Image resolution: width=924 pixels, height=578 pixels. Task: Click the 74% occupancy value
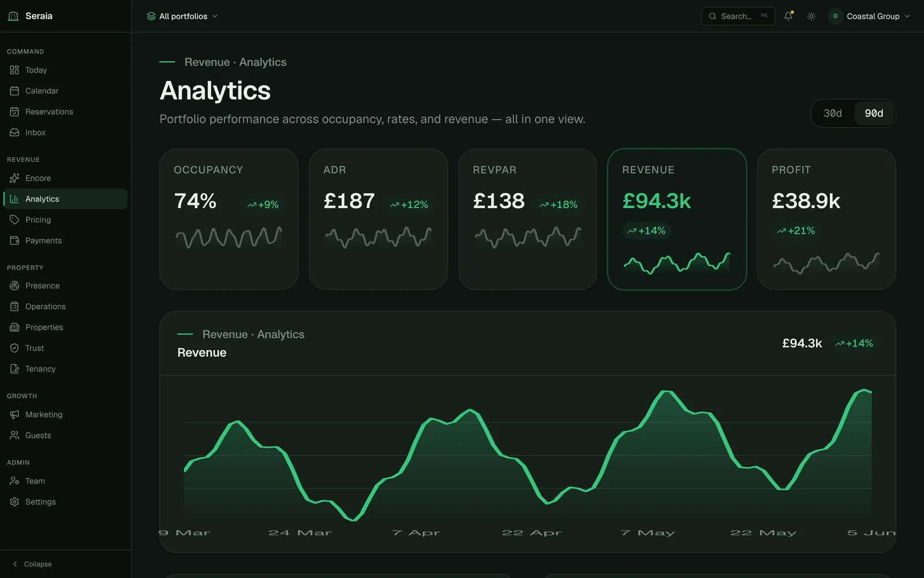click(x=195, y=201)
